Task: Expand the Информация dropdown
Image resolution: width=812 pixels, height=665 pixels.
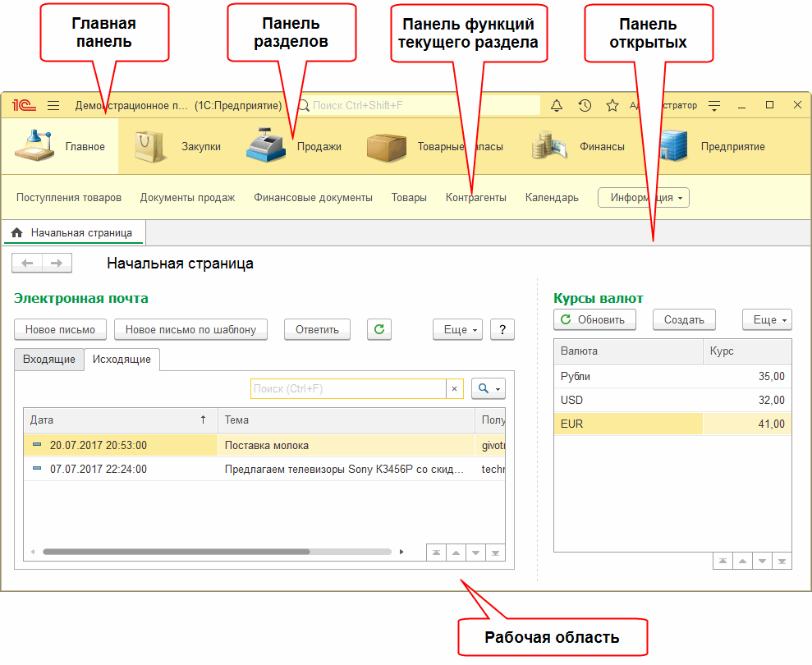Action: point(643,197)
